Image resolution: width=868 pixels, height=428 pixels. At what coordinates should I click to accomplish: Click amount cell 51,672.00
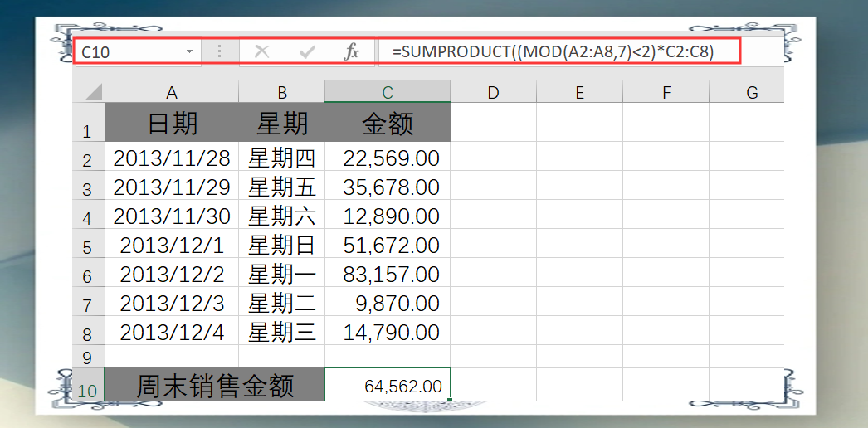pos(388,243)
